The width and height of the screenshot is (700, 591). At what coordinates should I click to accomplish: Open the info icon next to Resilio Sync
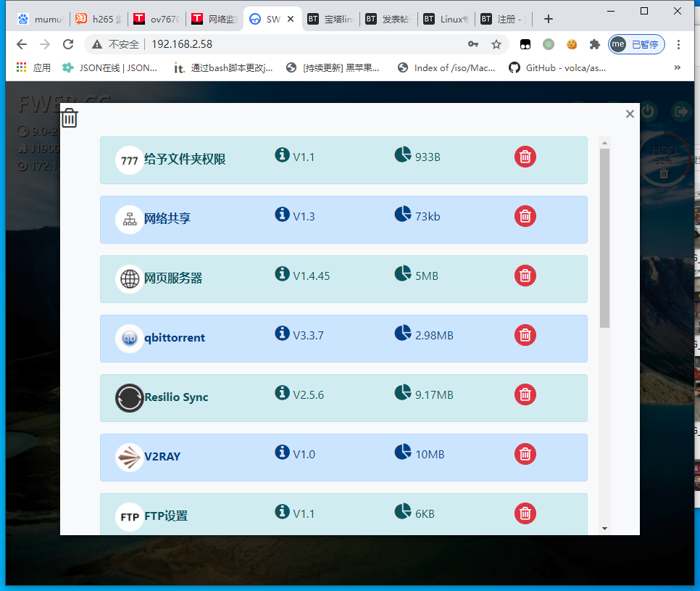[283, 392]
